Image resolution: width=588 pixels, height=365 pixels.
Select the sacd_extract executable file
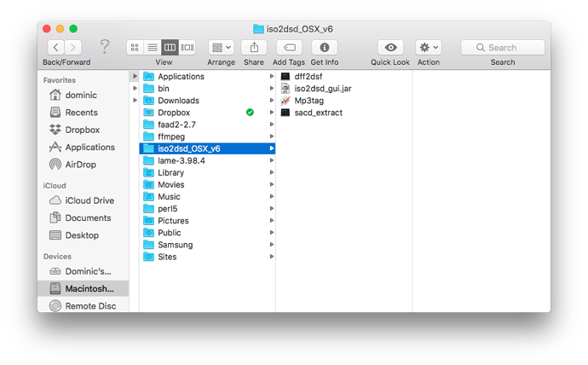(x=344, y=113)
